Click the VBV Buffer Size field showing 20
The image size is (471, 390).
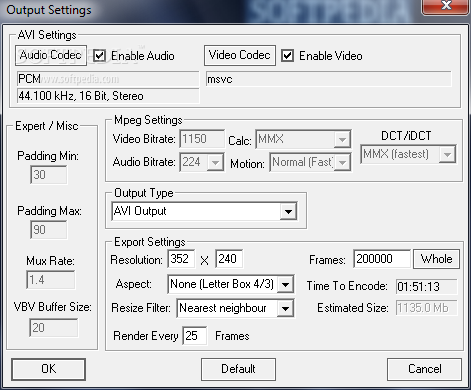pos(53,328)
